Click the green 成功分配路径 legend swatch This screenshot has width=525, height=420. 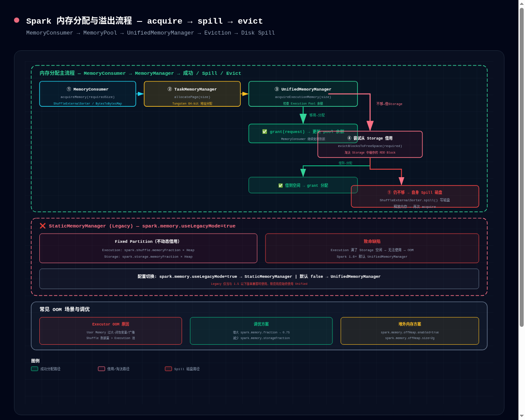coord(35,369)
